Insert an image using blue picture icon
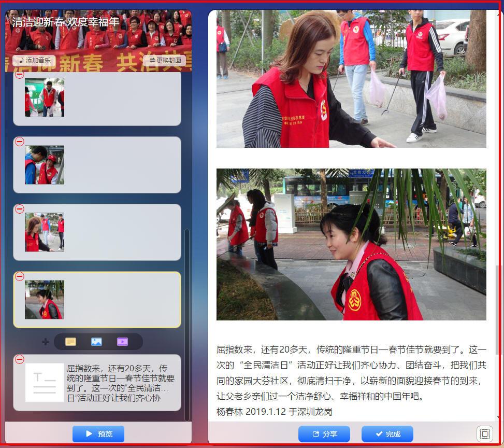Viewport: 504px width, 448px height. [x=96, y=342]
